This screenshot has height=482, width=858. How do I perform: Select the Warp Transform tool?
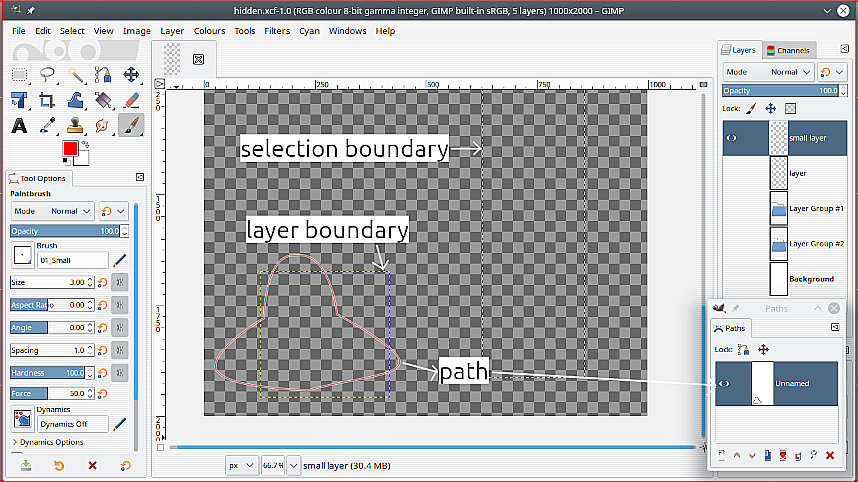[x=76, y=100]
